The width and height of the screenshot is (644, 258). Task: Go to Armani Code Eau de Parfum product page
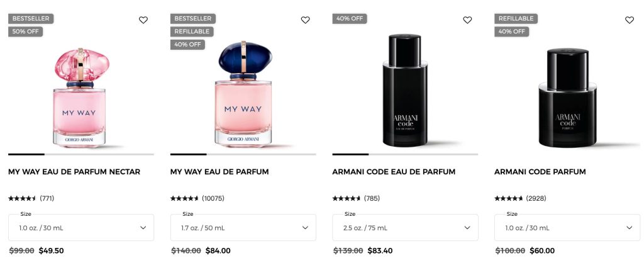[394, 172]
